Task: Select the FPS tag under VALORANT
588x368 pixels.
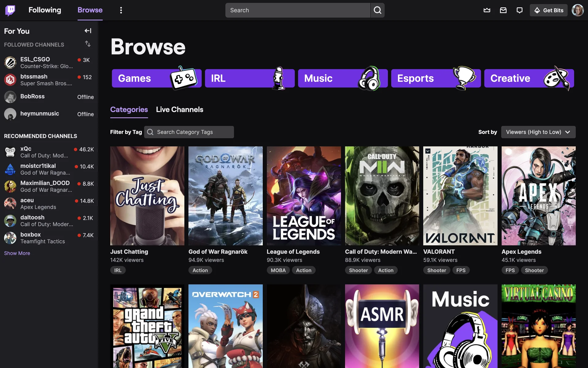Action: point(461,270)
